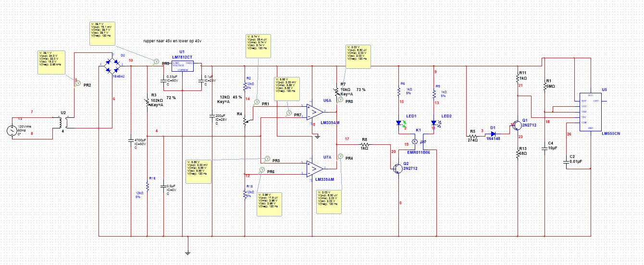Select the U6A comparator triangle
The height and width of the screenshot is (265, 644).
[314, 112]
